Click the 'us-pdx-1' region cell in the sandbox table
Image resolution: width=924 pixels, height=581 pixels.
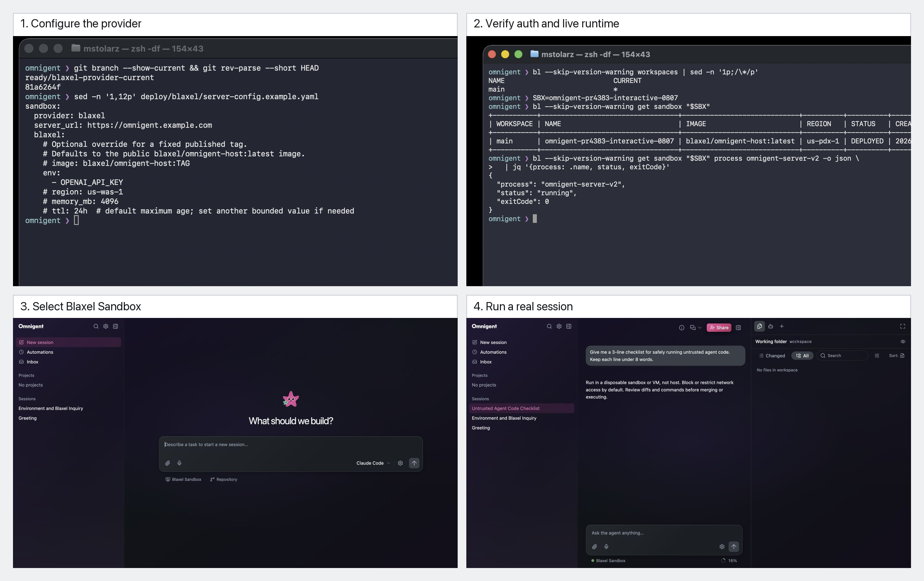click(823, 141)
